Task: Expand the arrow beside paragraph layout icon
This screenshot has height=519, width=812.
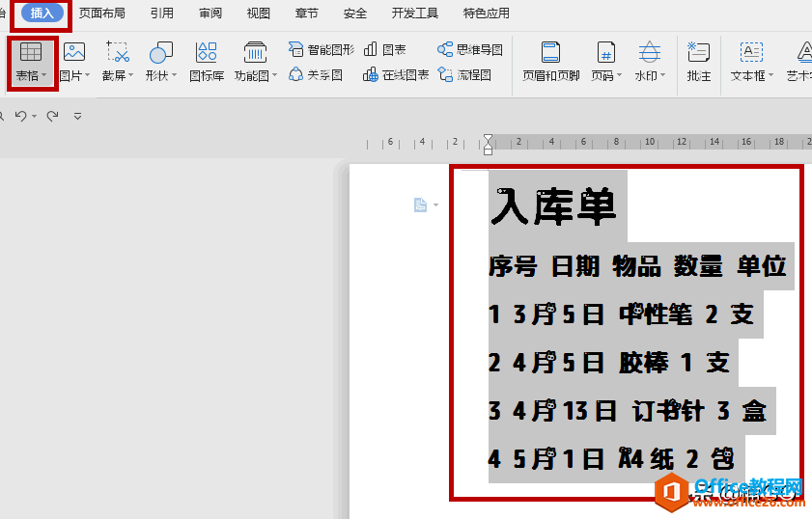Action: [x=435, y=205]
